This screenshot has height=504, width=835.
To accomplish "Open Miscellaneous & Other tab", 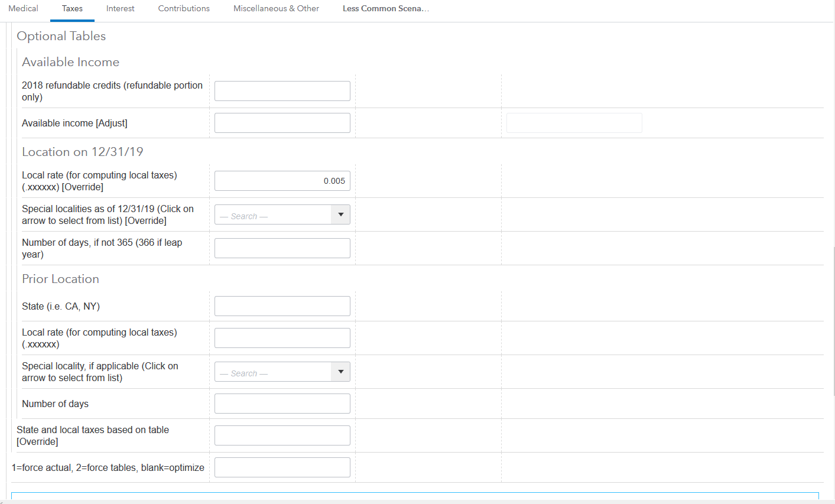I will (x=276, y=9).
